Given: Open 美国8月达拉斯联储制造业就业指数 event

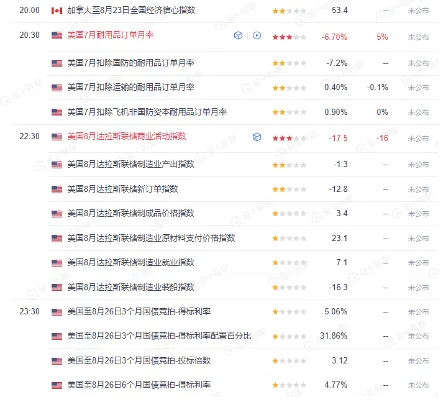Looking at the screenshot, I should coord(131,263).
